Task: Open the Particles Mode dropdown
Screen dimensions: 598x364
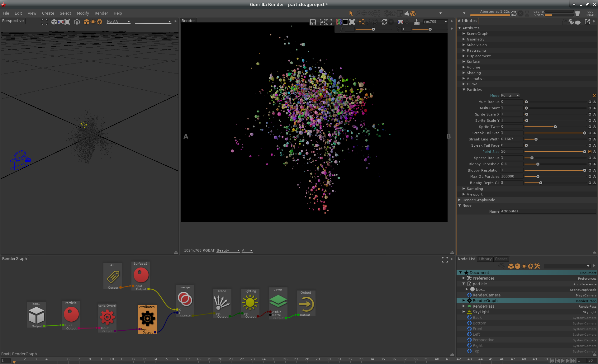Action: coord(510,96)
